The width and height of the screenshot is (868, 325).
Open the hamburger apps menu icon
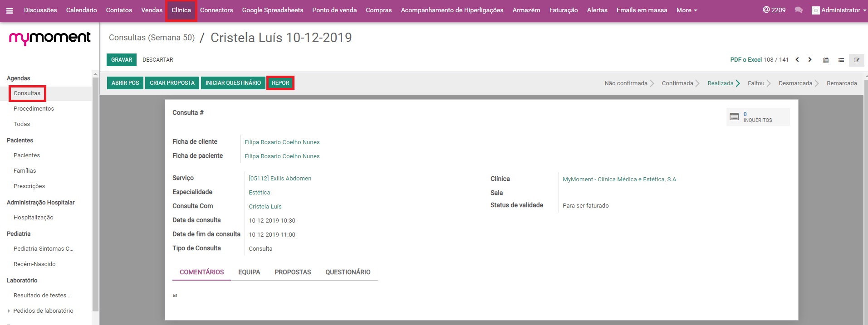click(x=10, y=10)
